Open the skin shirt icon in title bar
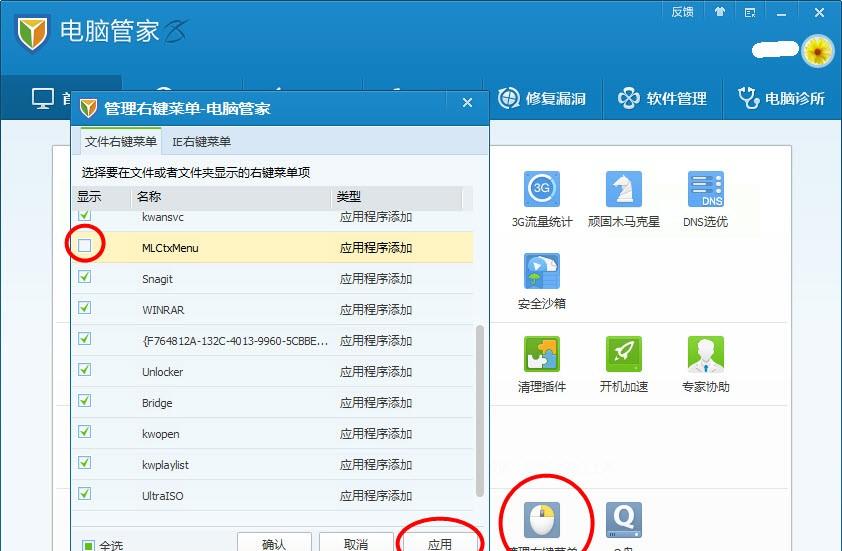The width and height of the screenshot is (842, 551). click(720, 12)
